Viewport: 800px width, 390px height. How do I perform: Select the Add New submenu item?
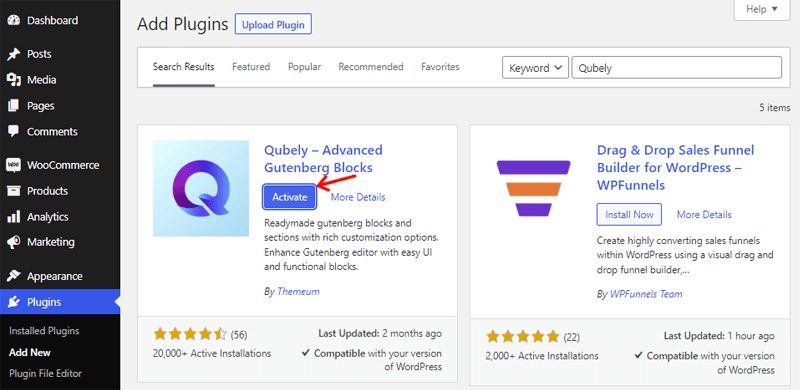point(30,352)
